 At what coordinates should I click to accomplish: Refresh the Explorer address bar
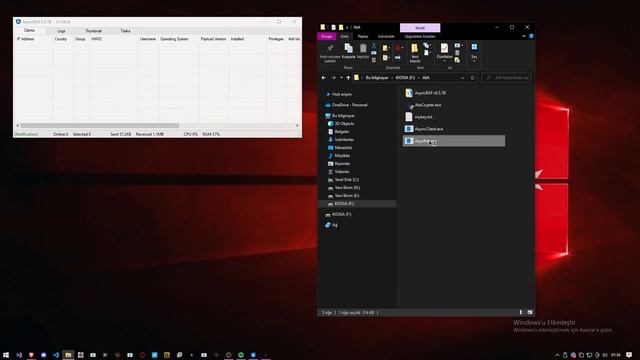coord(473,78)
